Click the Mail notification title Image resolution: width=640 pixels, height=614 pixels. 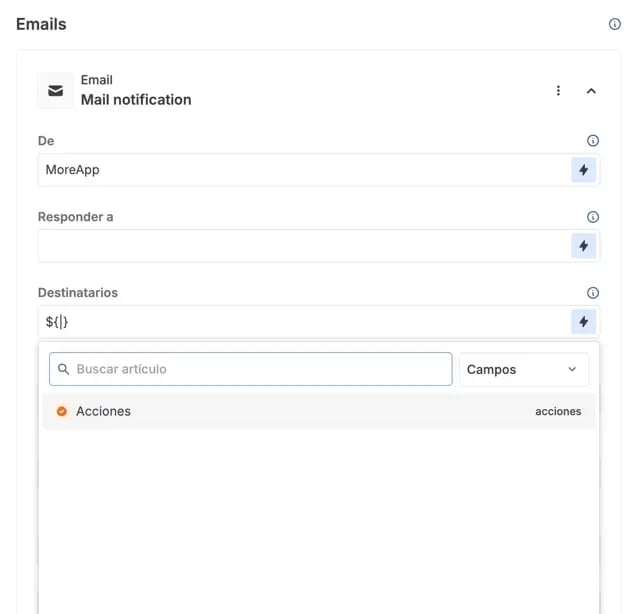136,100
